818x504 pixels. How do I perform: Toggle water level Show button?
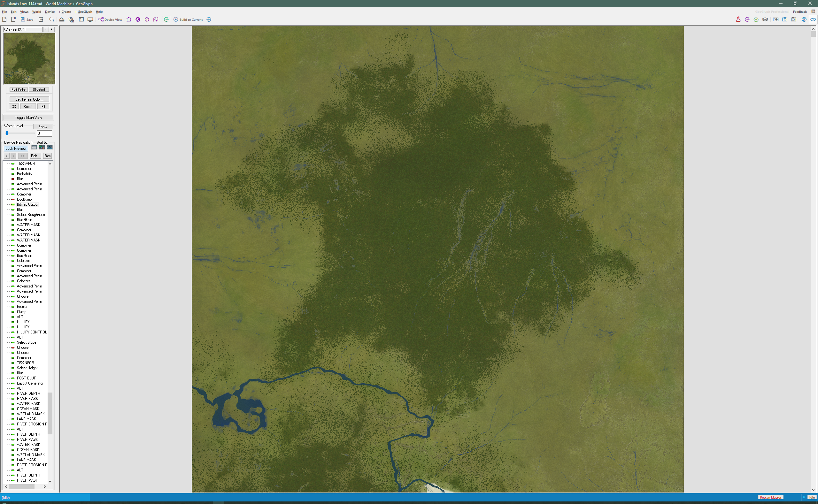click(43, 127)
